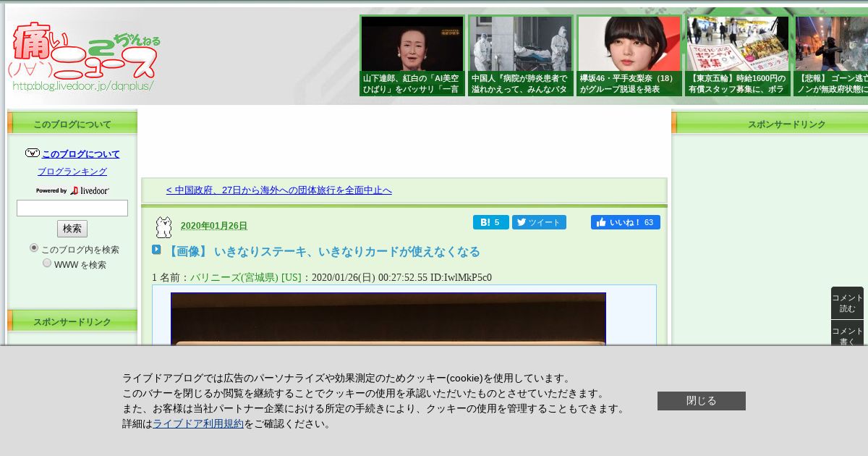The width and height of the screenshot is (868, 456).
Task: Click the blue arrow icon before the title
Action: 156,250
